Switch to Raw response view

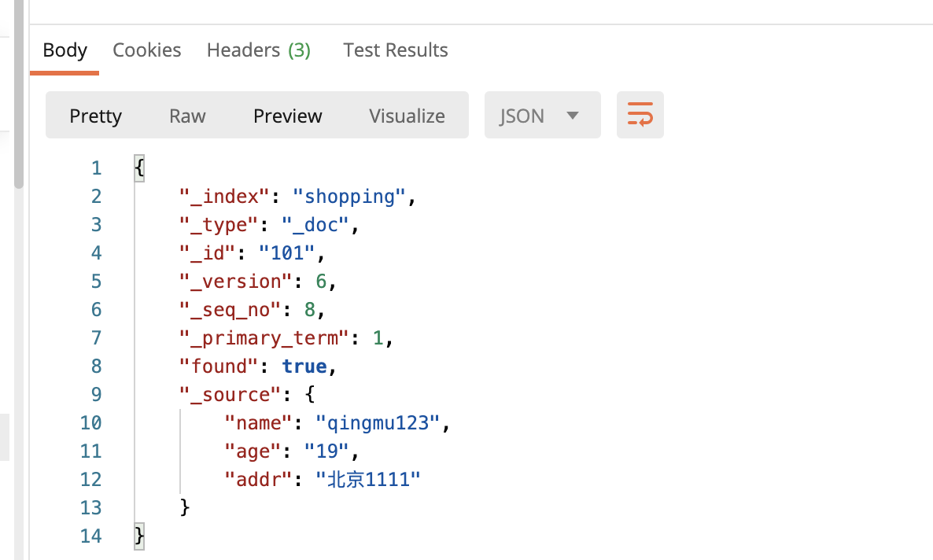coord(187,116)
